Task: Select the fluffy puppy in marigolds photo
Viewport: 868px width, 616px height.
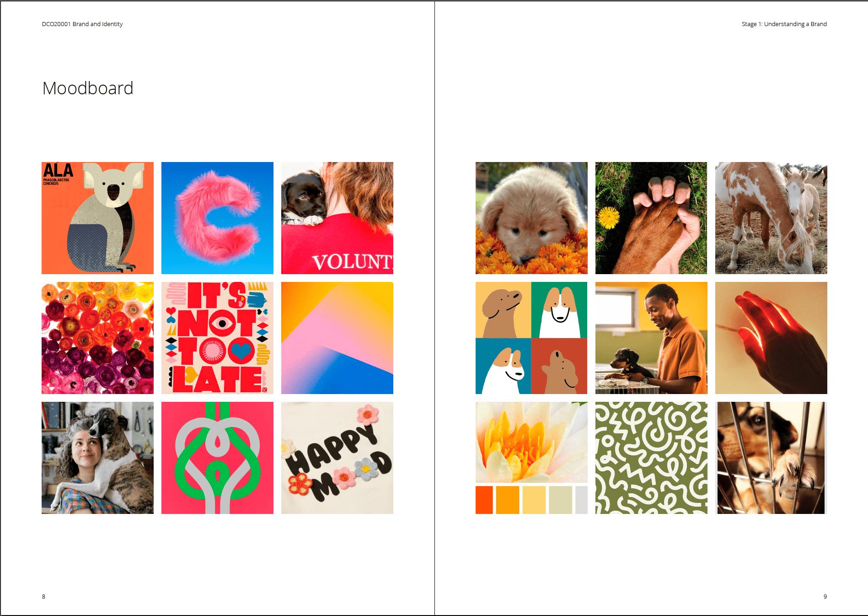Action: [x=531, y=218]
